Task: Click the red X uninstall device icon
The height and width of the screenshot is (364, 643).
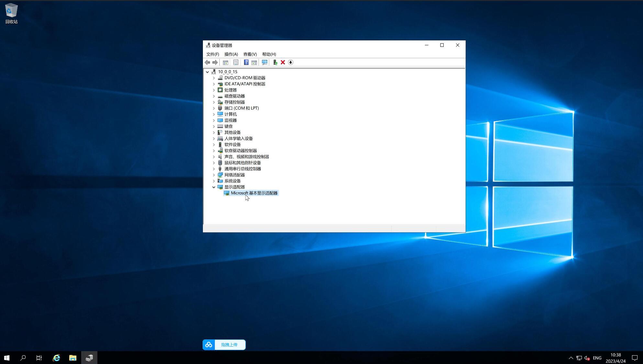Action: [283, 62]
